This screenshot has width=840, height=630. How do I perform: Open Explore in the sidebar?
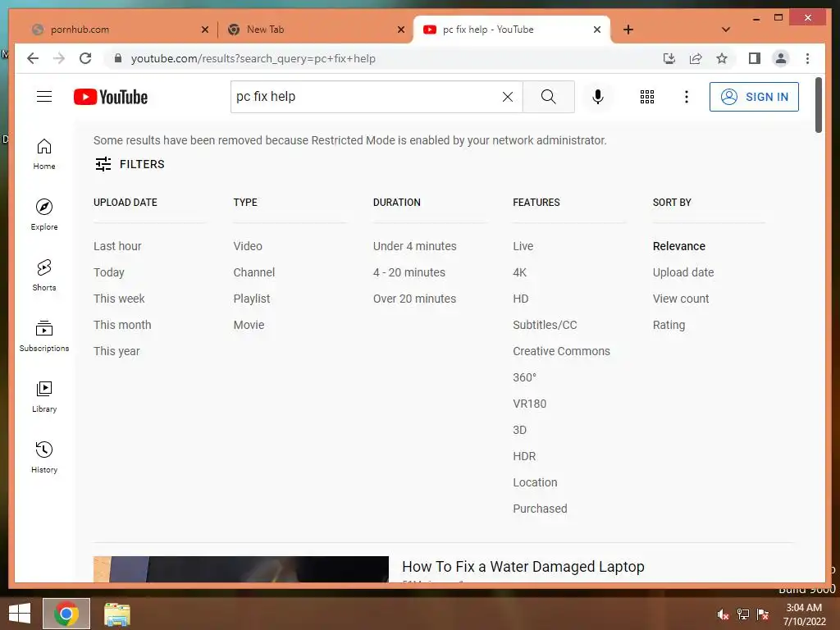44,215
